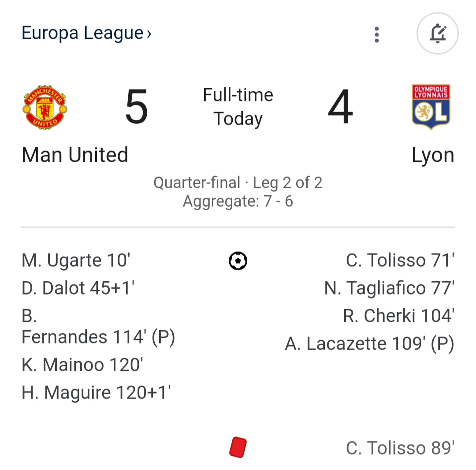This screenshot has width=476, height=470.
Task: Click the Aggregate 7 - 6 line
Action: tap(238, 201)
